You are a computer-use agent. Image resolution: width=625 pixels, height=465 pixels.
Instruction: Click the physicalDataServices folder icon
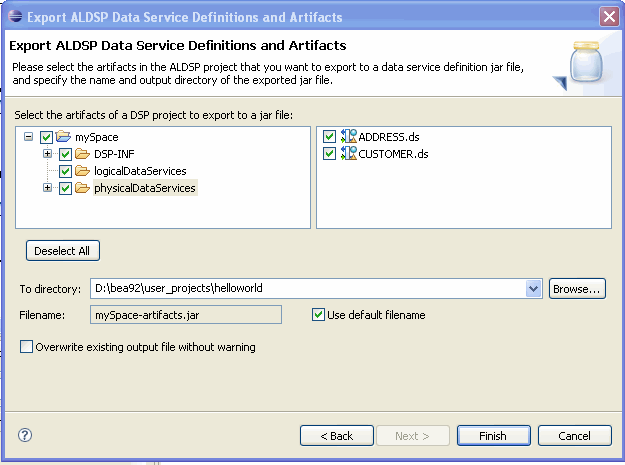(x=83, y=188)
